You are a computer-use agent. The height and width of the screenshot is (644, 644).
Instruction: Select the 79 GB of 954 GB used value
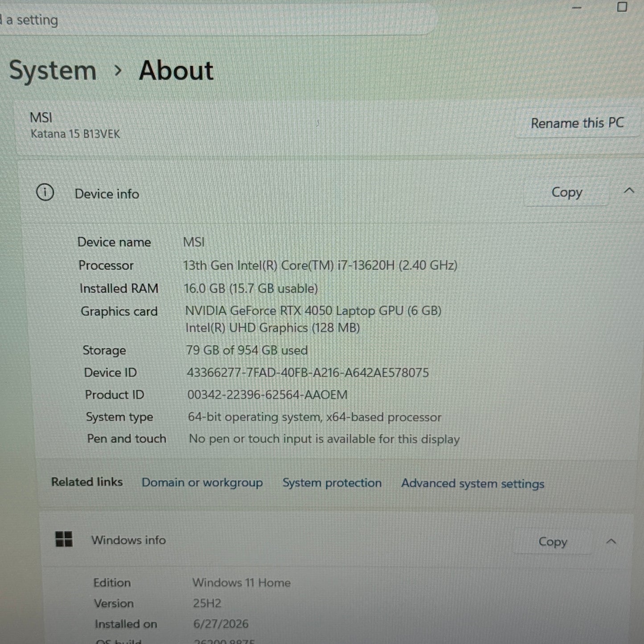247,350
